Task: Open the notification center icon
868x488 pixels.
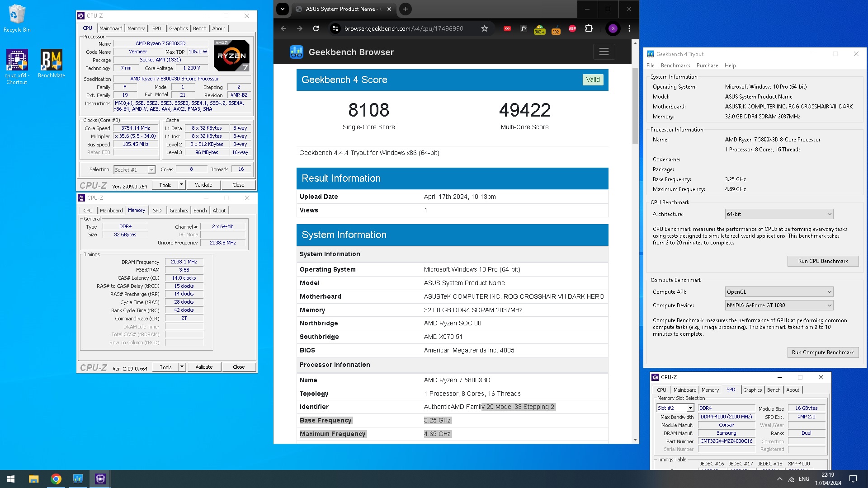Action: (x=853, y=479)
